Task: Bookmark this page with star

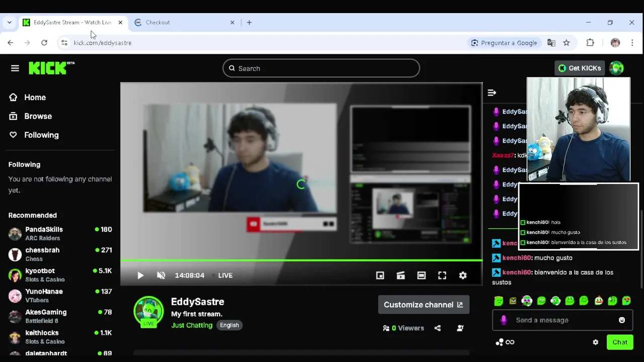Action: click(x=567, y=43)
